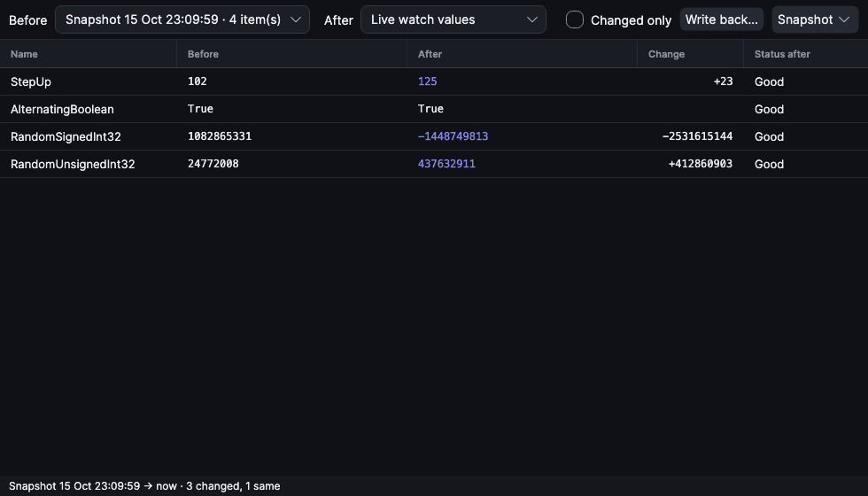Image resolution: width=868 pixels, height=496 pixels.
Task: Select the RandomSignedInt32 row name
Action: [66, 136]
